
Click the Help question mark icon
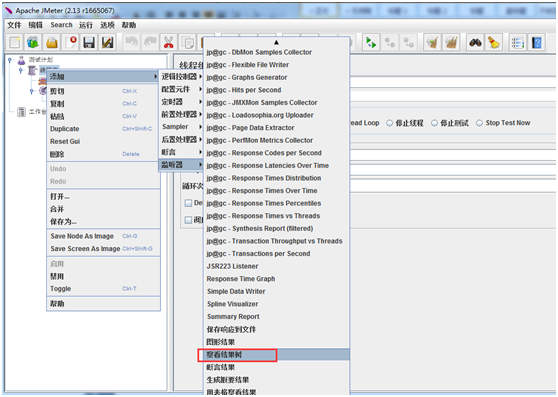[537, 43]
